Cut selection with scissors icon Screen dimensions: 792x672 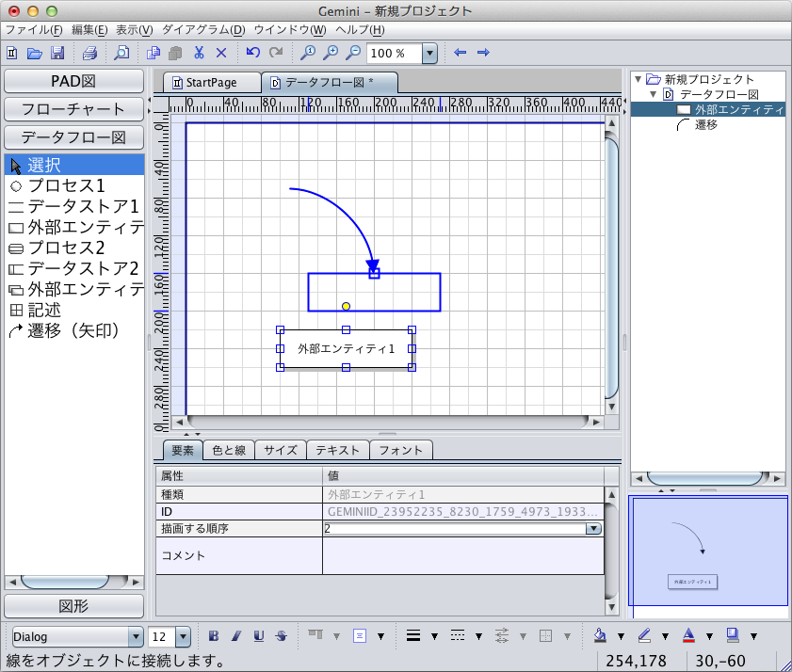(x=199, y=53)
